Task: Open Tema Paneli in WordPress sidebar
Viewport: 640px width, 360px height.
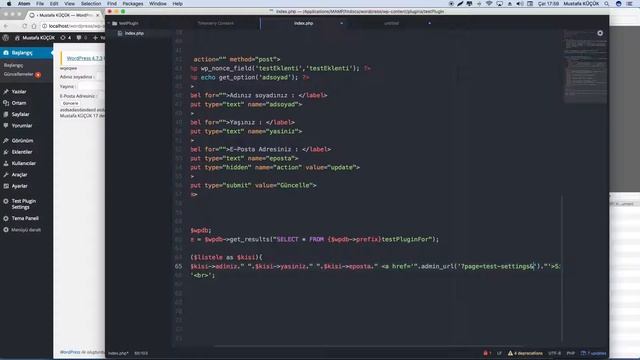Action: pos(25,218)
